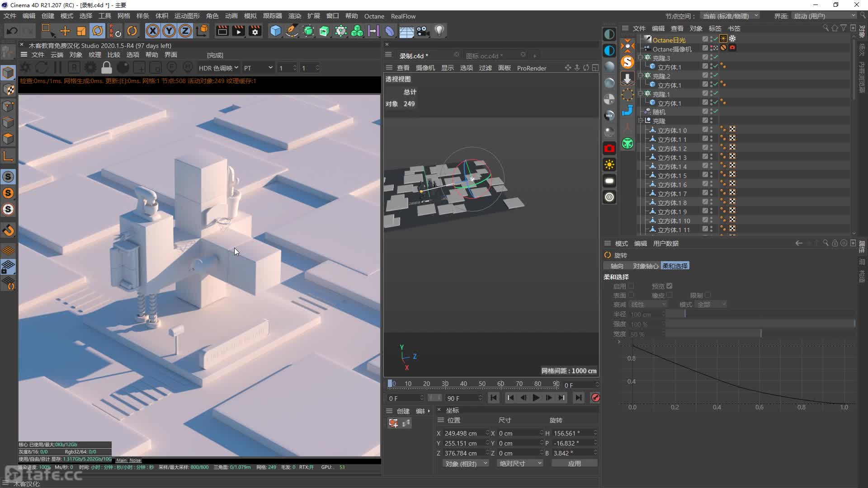This screenshot has width=868, height=488.
Task: Open the 云端 menu in Live Viewer
Action: click(x=57, y=55)
